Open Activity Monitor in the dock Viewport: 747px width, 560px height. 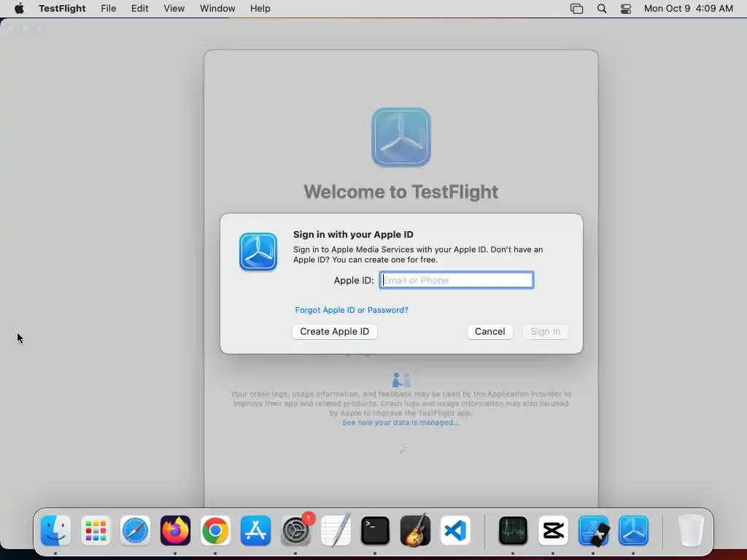click(513, 531)
